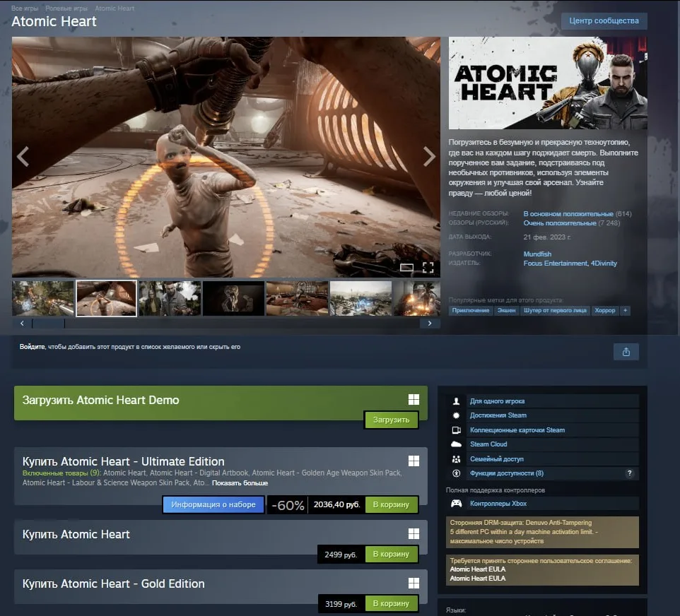The image size is (680, 616).
Task: Add base Atomic Heart to cart
Action: click(391, 554)
